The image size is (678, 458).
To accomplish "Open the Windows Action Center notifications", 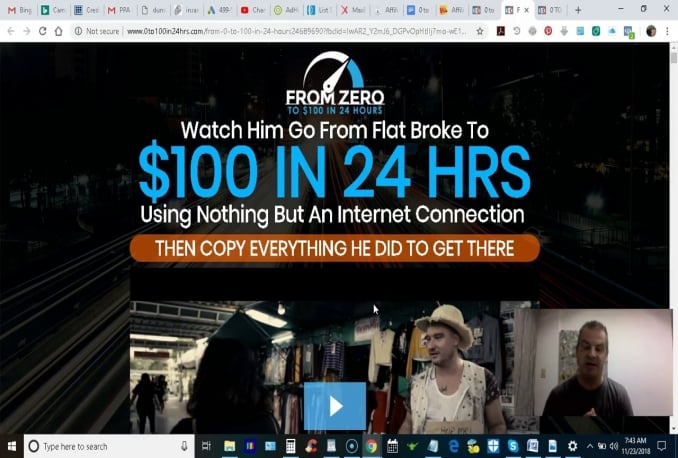I will click(661, 446).
